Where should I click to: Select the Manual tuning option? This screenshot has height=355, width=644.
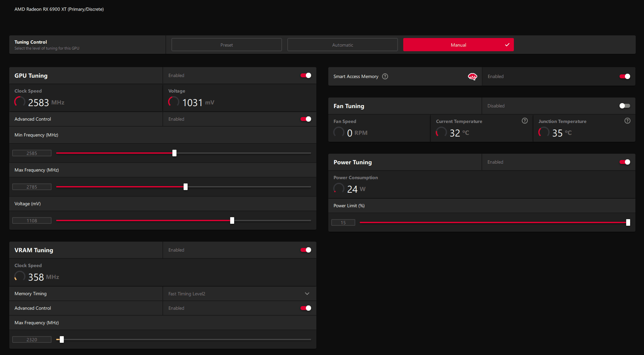pyautogui.click(x=458, y=45)
